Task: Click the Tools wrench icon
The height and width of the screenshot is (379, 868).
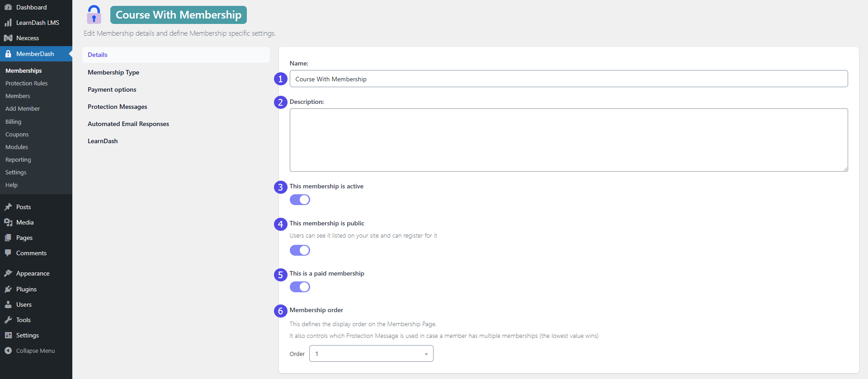Action: 8,320
